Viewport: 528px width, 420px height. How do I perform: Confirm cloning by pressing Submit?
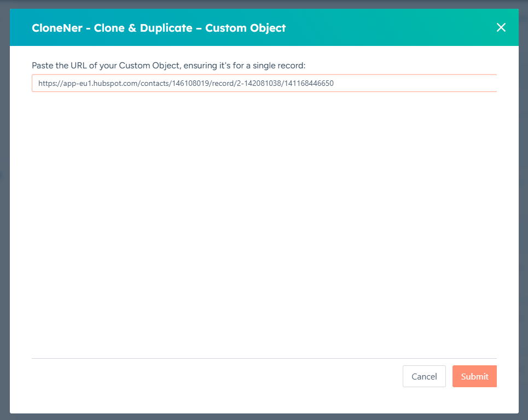[474, 376]
